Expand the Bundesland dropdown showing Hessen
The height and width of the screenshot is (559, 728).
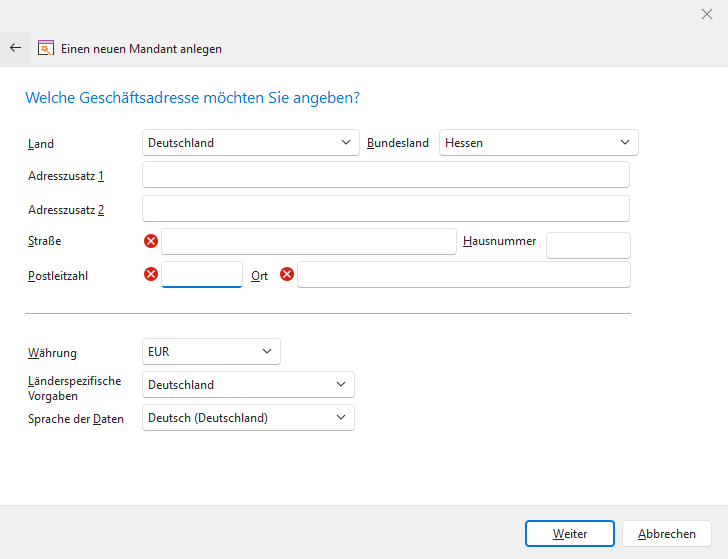tap(538, 143)
